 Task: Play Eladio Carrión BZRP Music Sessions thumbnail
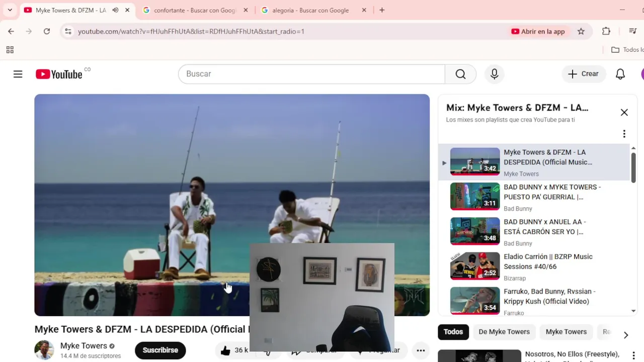click(475, 266)
